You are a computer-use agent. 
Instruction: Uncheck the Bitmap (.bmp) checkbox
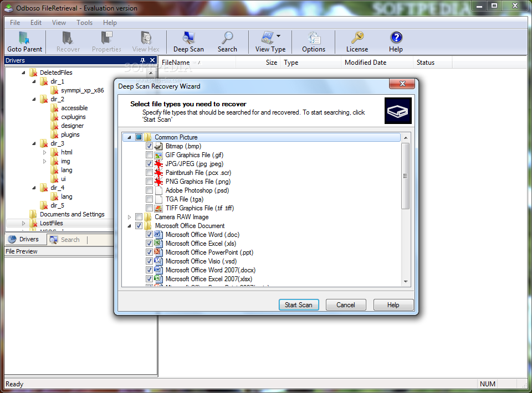tap(149, 146)
